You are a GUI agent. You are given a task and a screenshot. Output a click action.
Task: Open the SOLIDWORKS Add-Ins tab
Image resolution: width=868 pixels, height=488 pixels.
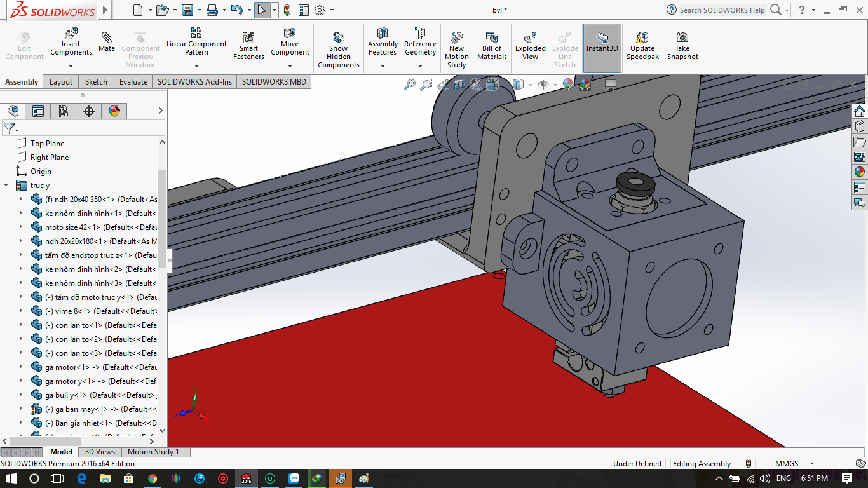pyautogui.click(x=195, y=82)
